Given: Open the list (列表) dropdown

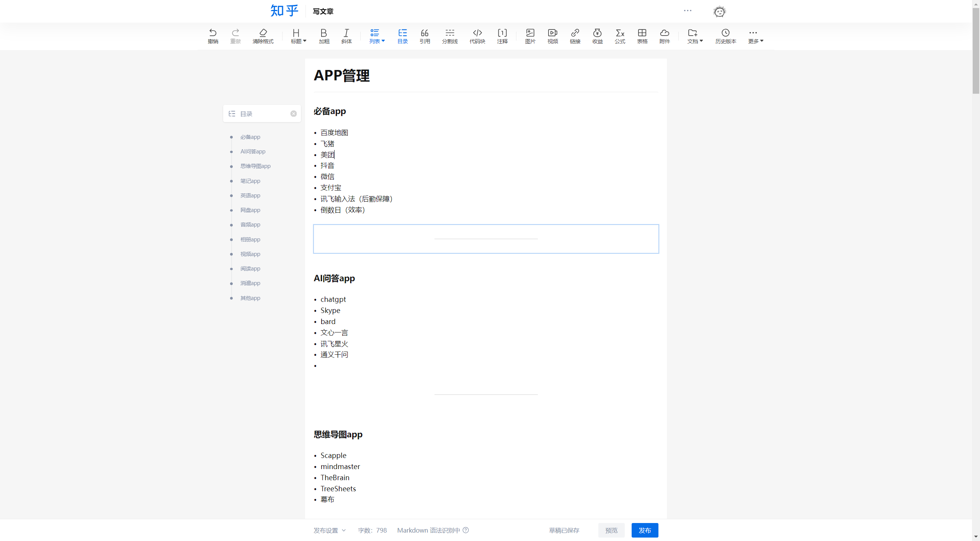Looking at the screenshot, I should pyautogui.click(x=377, y=36).
